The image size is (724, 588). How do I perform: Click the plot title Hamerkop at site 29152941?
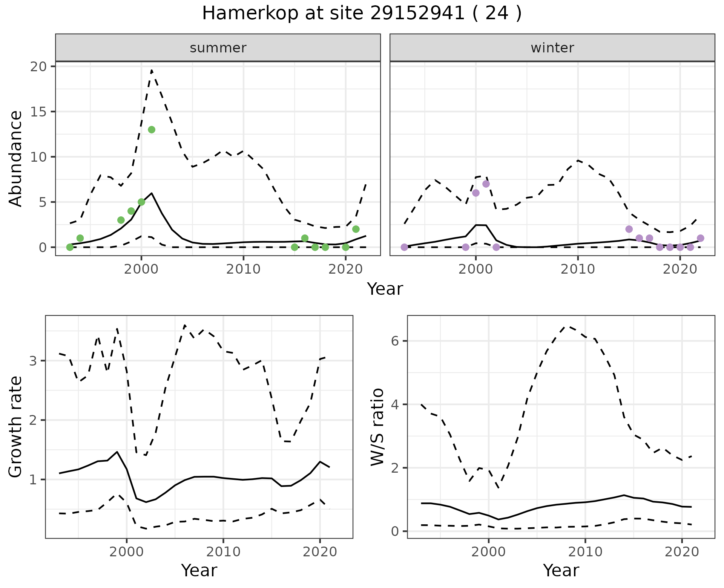[362, 14]
